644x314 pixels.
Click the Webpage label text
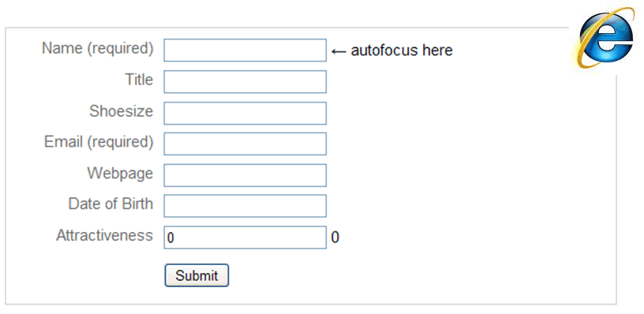[120, 174]
